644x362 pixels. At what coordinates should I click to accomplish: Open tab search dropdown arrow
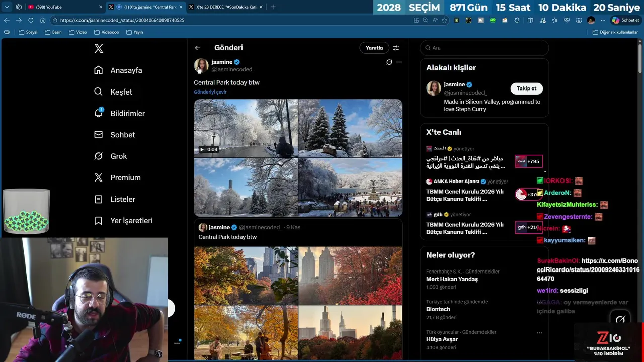point(7,7)
